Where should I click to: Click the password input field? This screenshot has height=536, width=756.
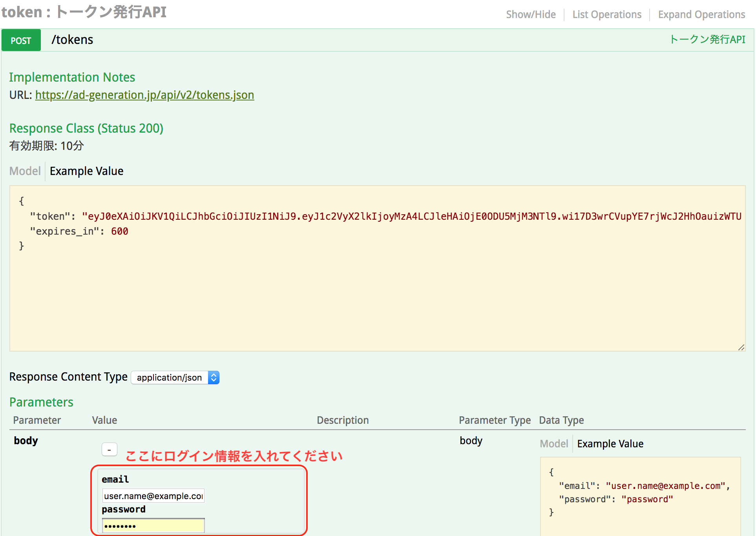[153, 526]
